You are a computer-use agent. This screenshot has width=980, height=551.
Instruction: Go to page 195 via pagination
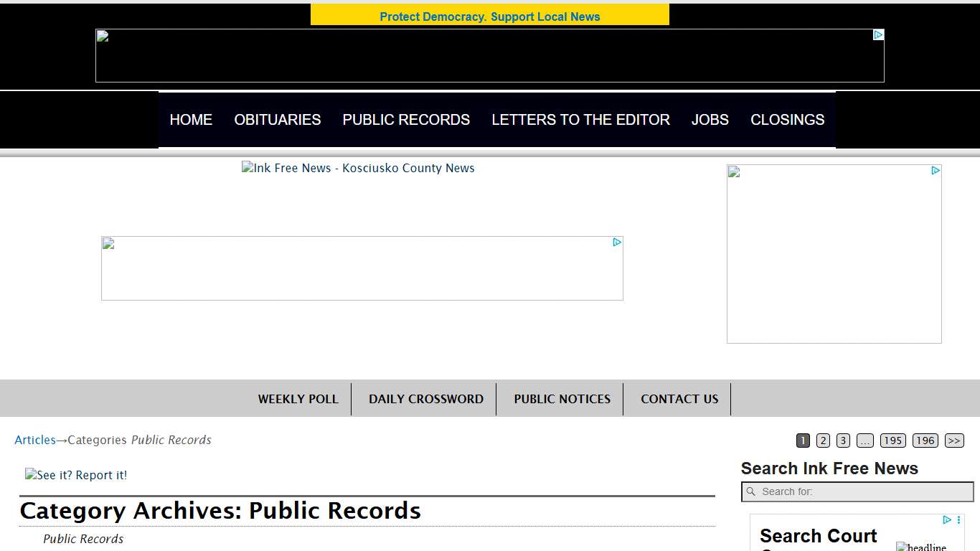(x=892, y=441)
